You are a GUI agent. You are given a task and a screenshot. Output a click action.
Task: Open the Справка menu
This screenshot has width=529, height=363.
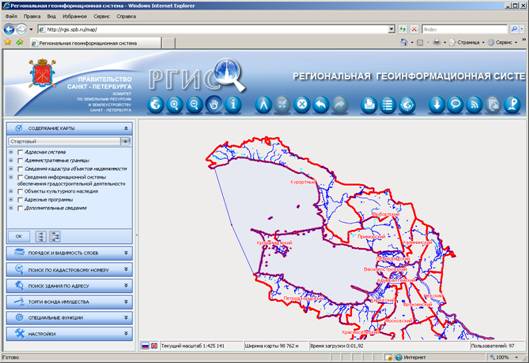126,16
